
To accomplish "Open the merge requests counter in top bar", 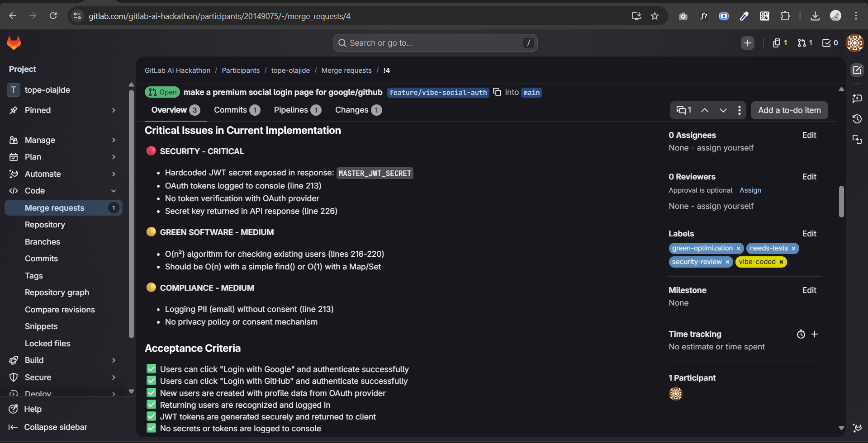I will coord(805,43).
